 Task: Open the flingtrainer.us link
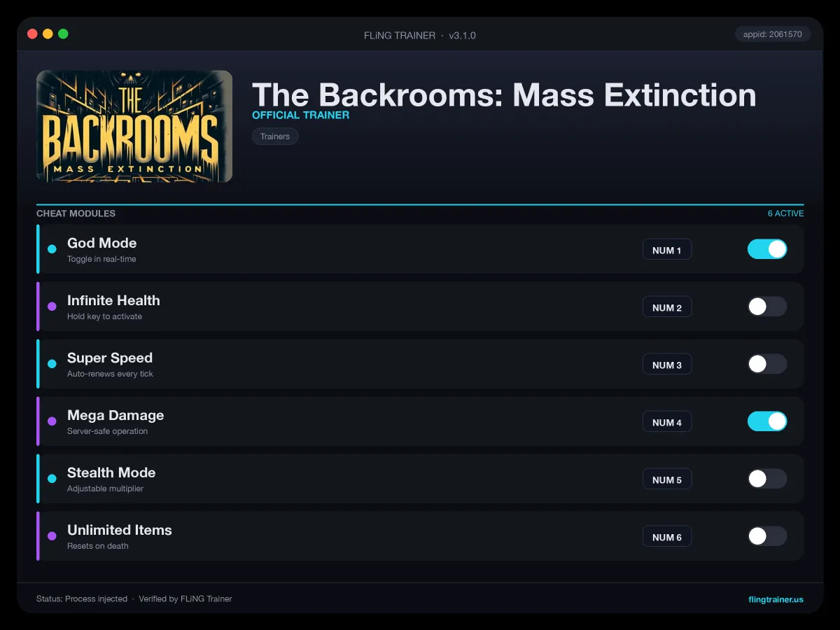(x=776, y=599)
